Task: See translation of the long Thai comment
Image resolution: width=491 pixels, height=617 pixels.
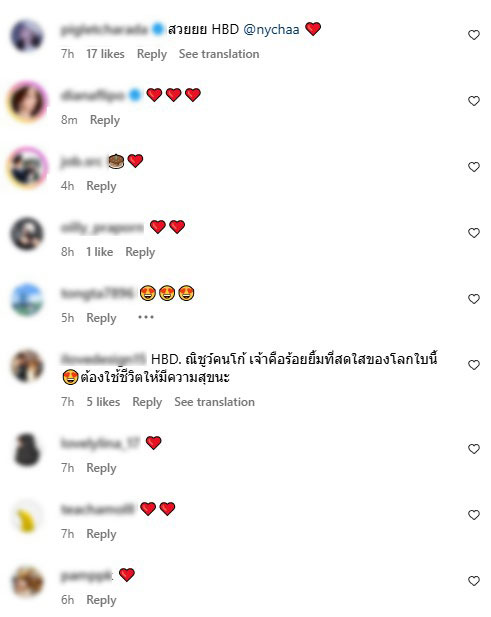Action: [214, 402]
